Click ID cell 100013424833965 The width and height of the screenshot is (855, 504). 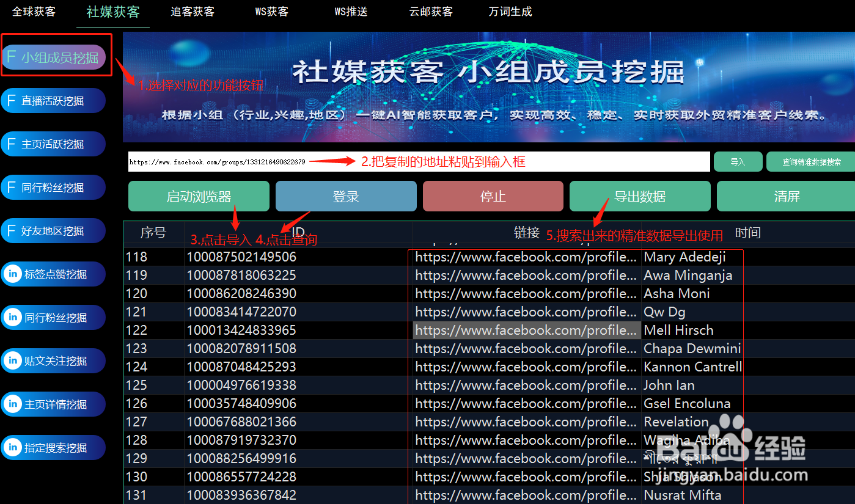point(241,331)
